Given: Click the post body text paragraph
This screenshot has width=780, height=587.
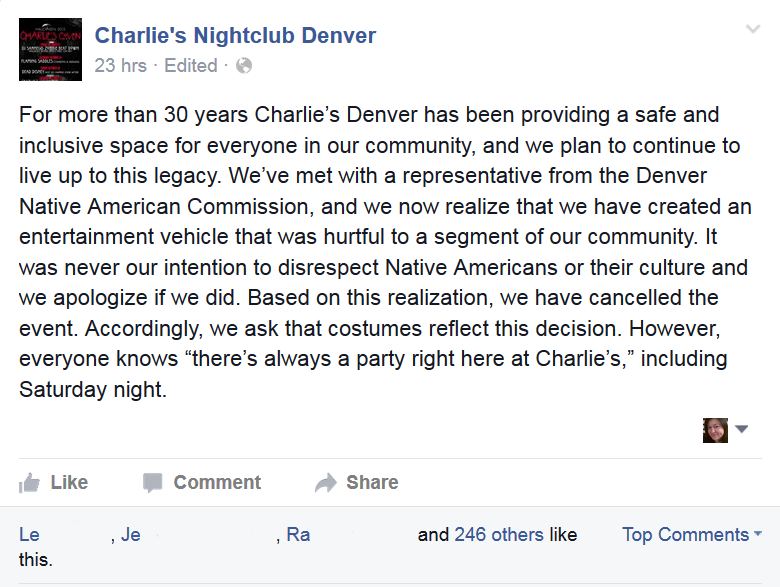Looking at the screenshot, I should (x=380, y=253).
